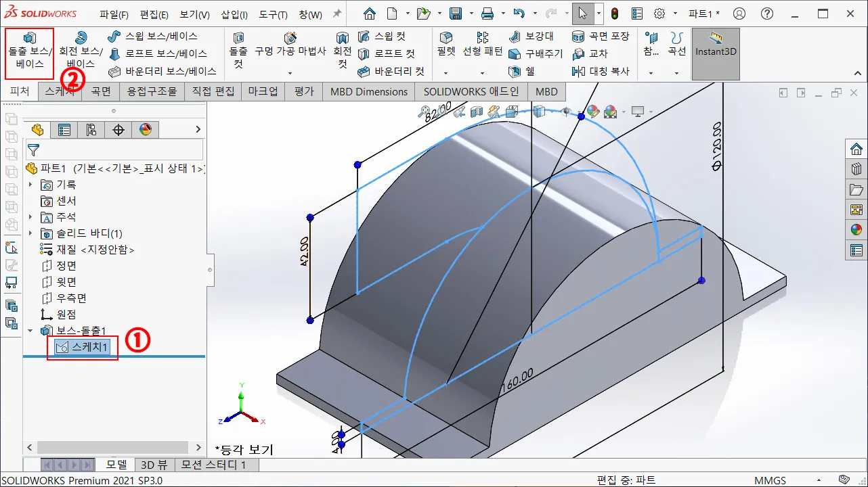The width and height of the screenshot is (868, 487).
Task: Open dropdown under Curves (곡선) button
Action: pos(676,73)
